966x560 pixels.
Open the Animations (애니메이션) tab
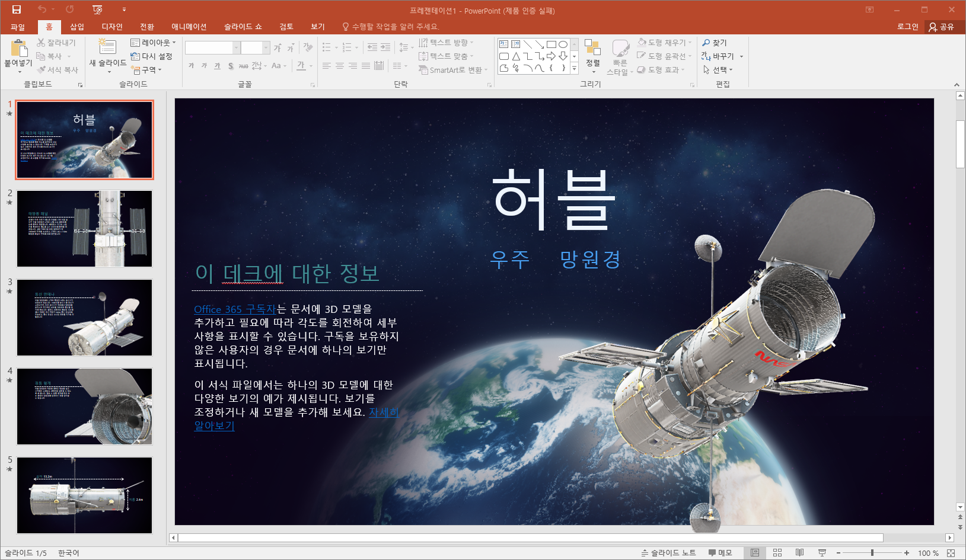[x=189, y=27]
